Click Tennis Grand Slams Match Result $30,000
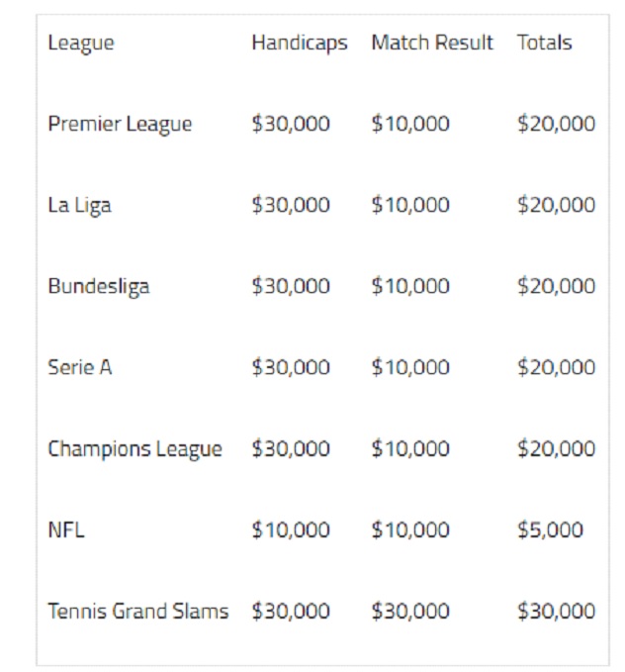 click(410, 612)
